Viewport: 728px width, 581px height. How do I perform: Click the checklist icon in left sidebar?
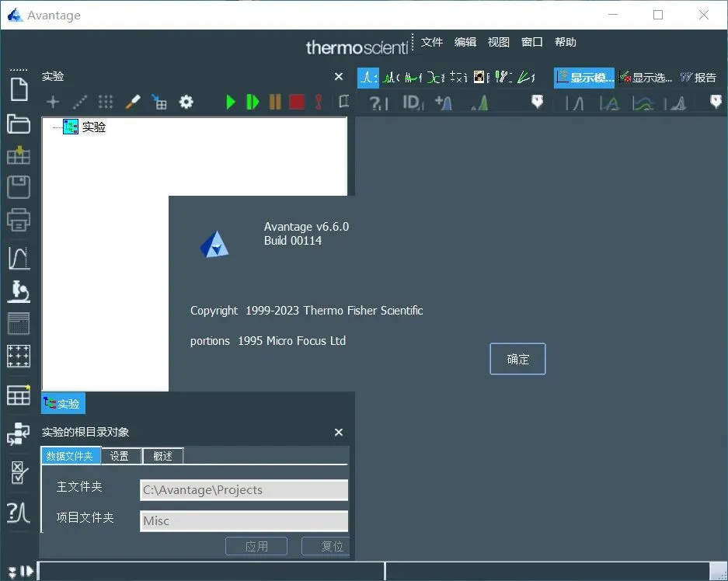click(x=19, y=472)
